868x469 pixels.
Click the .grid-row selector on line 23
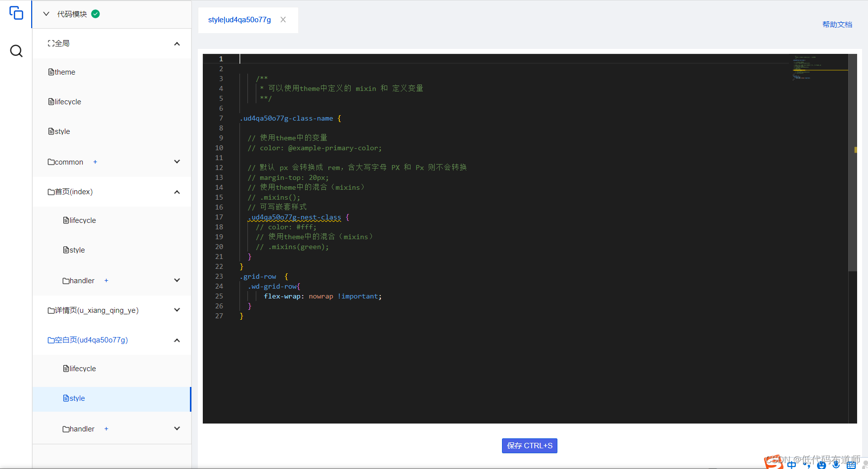(258, 276)
